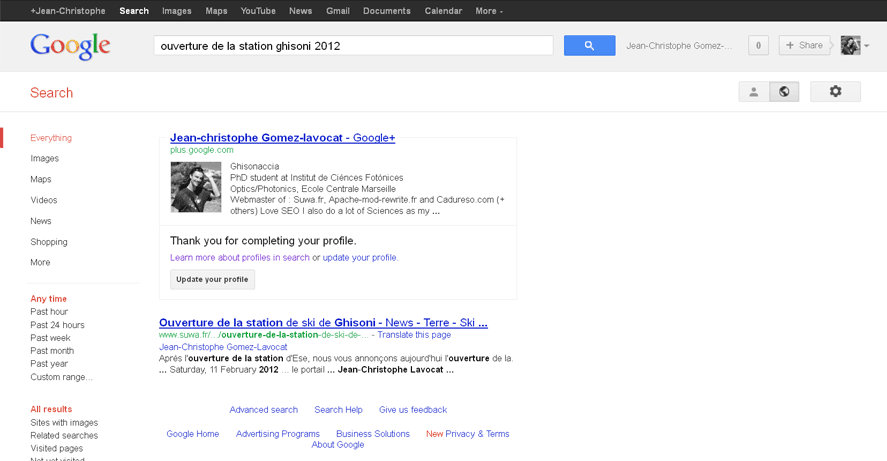Click plus.google.com green URL text
The image size is (887, 461).
201,150
